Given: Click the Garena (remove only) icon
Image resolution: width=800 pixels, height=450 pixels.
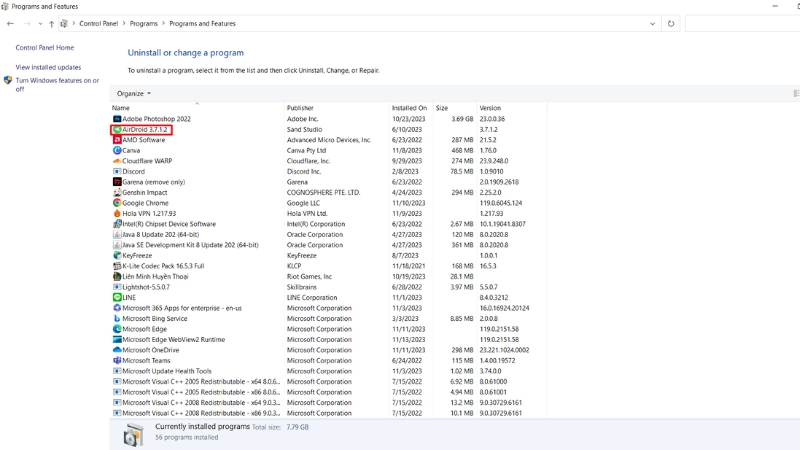Looking at the screenshot, I should (x=117, y=182).
